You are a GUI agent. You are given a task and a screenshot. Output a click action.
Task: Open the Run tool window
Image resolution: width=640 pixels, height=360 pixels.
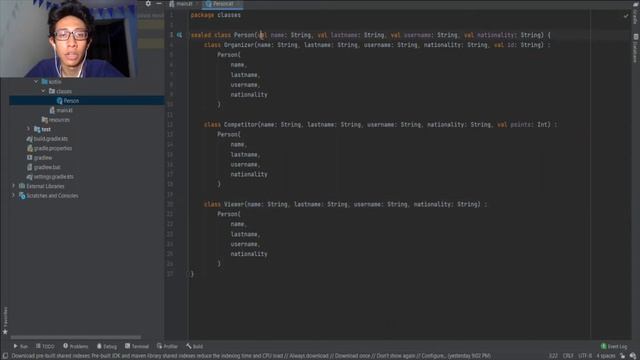tap(20, 346)
